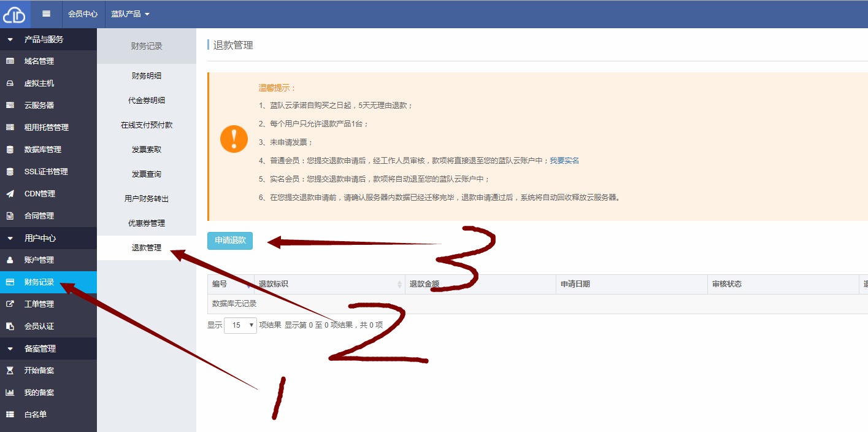Click the 申请退款 button
868x432 pixels.
pyautogui.click(x=229, y=241)
